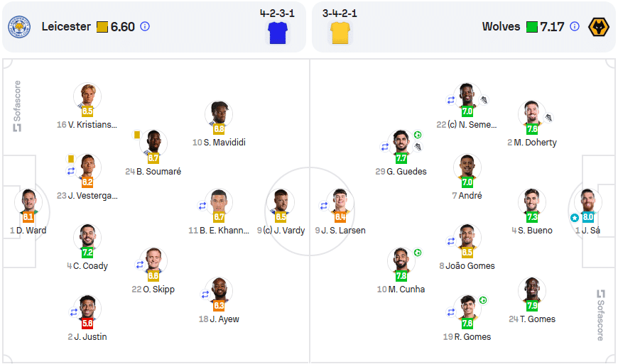Screen dimensions: 618x364
Task: Click the yellow card beside B. Soumaré
Action: click(136, 135)
